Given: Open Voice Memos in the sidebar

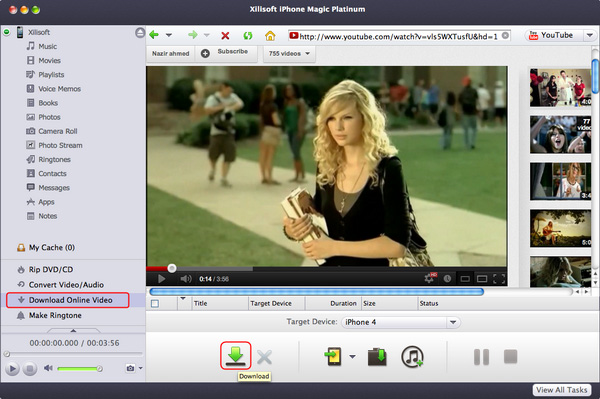Looking at the screenshot, I should tap(59, 89).
